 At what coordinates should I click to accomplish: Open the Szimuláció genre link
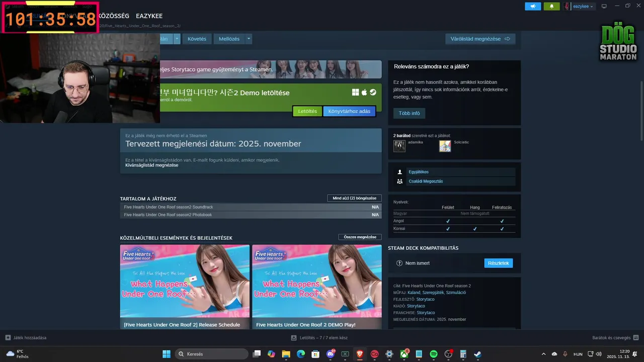456,293
